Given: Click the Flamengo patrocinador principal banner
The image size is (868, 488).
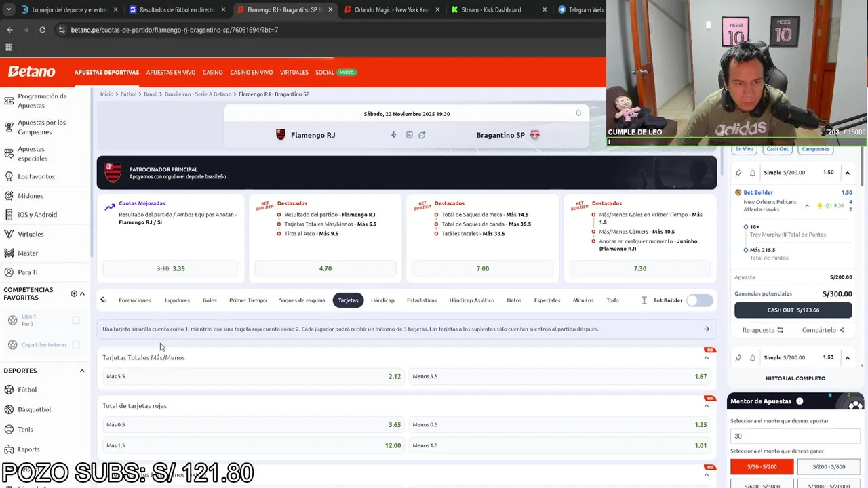Looking at the screenshot, I should tap(407, 173).
